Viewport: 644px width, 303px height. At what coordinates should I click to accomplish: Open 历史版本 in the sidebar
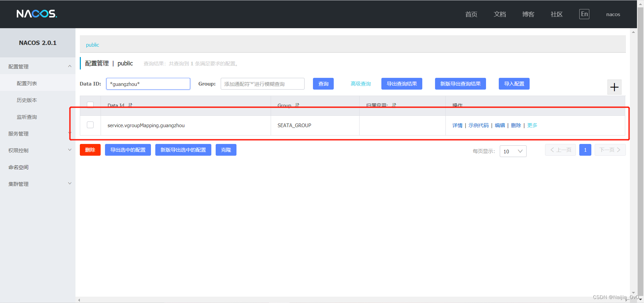[x=27, y=100]
